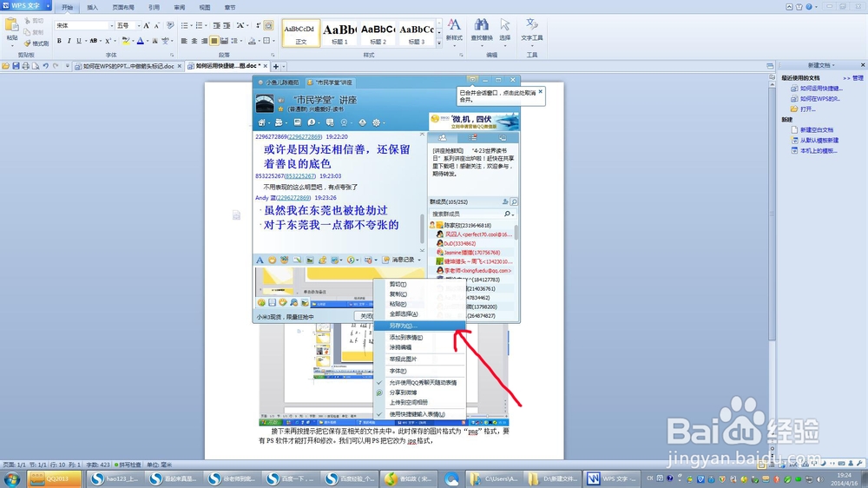Click the 选择 selection arrow tool

505,30
